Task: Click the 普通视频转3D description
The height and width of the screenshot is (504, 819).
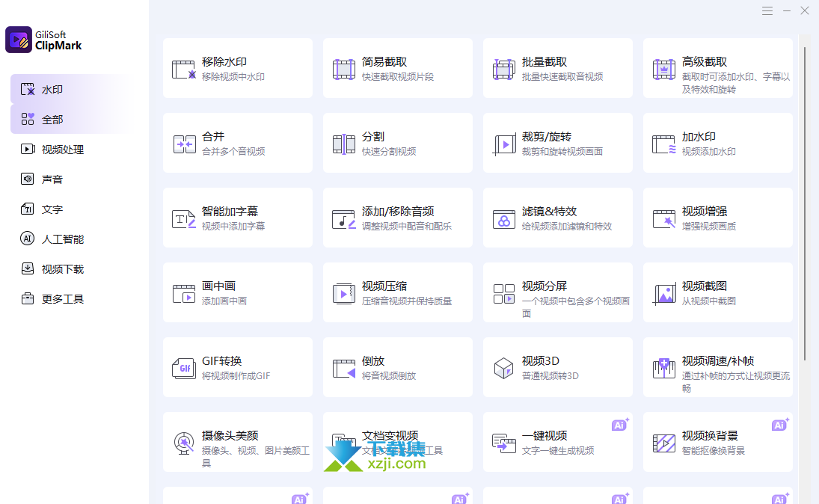Action: pyautogui.click(x=550, y=375)
